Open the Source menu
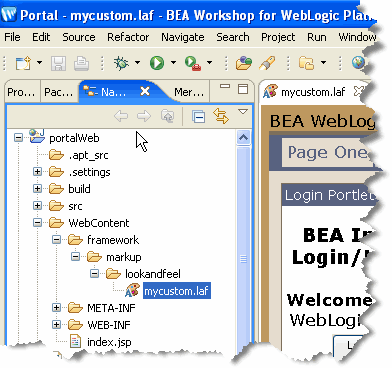The image size is (392, 368). tap(79, 37)
